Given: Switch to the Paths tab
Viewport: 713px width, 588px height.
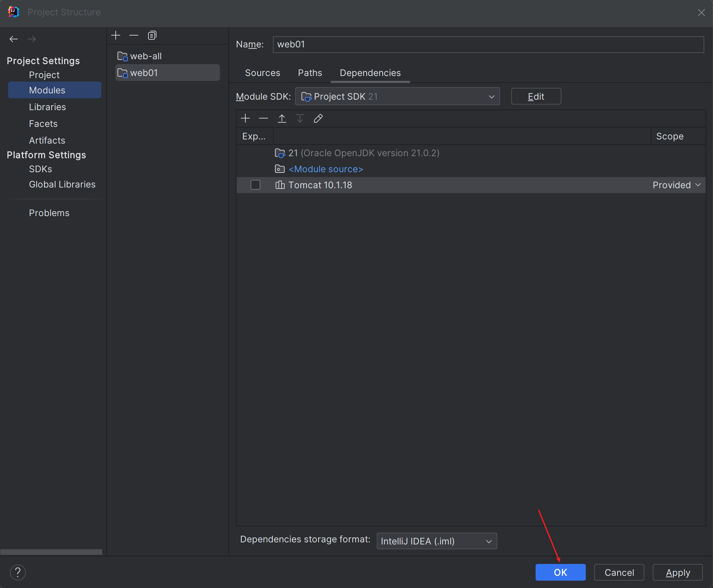Looking at the screenshot, I should [310, 73].
